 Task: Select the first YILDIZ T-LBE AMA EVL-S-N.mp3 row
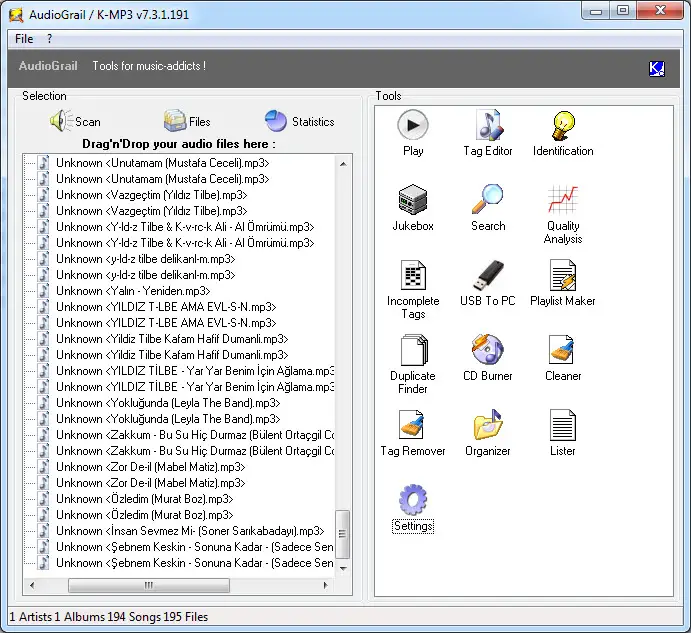[x=166, y=307]
